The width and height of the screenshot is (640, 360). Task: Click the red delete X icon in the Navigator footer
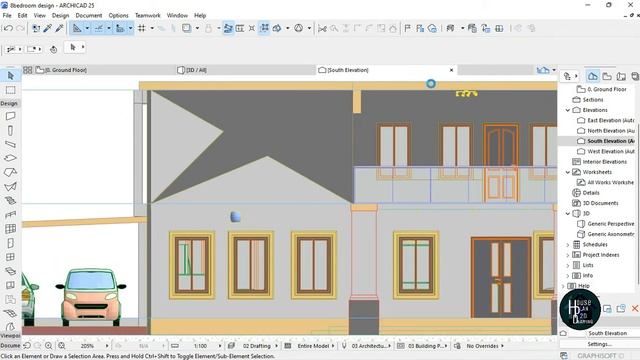coord(635,309)
